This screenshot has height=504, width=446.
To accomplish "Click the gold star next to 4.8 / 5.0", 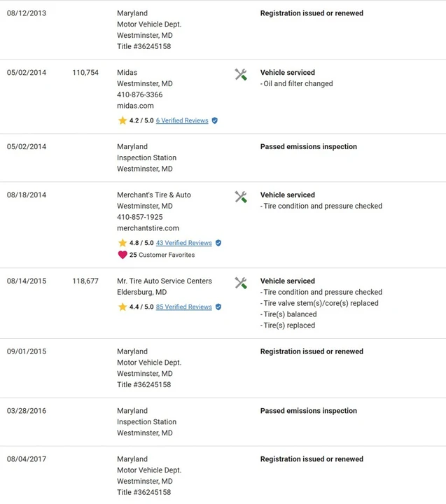I will pyautogui.click(x=123, y=243).
